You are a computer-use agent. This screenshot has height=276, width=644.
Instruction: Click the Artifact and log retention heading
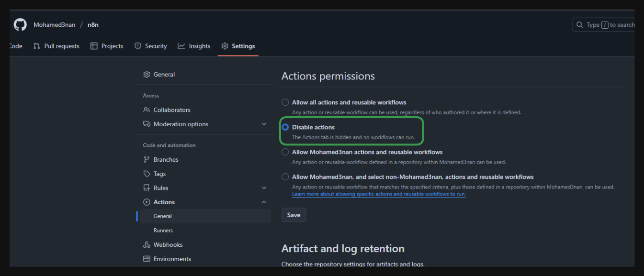(343, 249)
